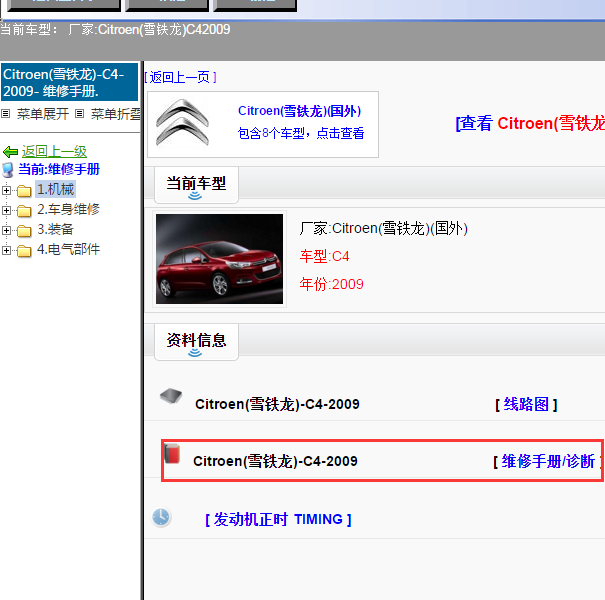Expand the 1.机械 tree node
Viewport: 605px width, 600px height.
(x=6, y=190)
